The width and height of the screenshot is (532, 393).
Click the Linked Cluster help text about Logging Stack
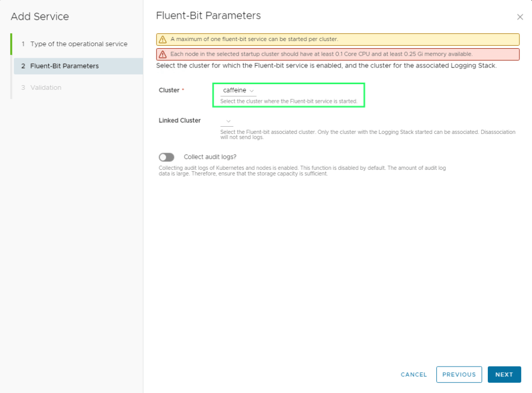[x=368, y=134]
